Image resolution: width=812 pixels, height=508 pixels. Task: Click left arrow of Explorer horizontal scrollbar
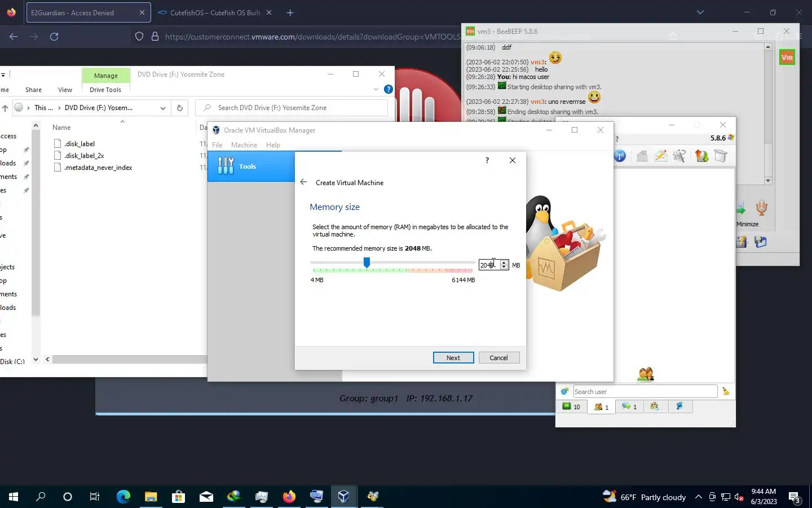47,359
